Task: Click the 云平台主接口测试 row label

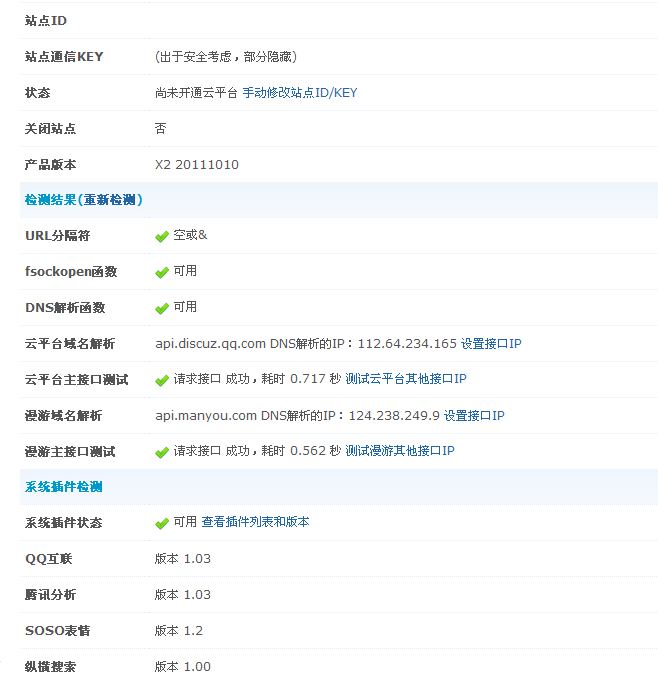Action: click(x=77, y=380)
